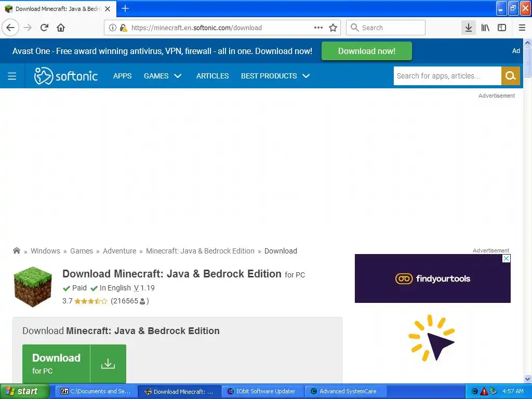532x399 pixels.
Task: Click the orange Softonic search button
Action: [x=510, y=76]
